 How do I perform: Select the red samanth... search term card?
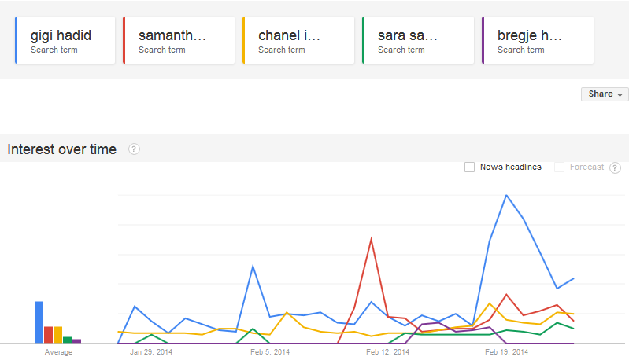pos(179,41)
